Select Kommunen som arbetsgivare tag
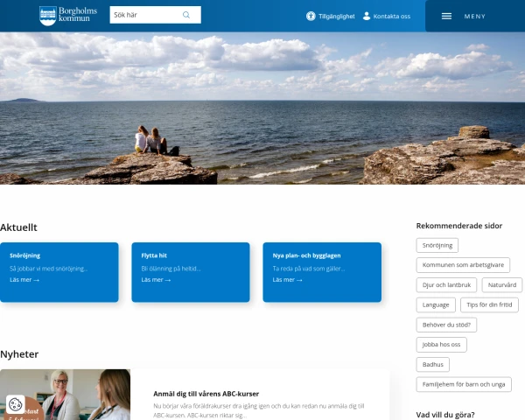The height and width of the screenshot is (420, 525). [463, 265]
